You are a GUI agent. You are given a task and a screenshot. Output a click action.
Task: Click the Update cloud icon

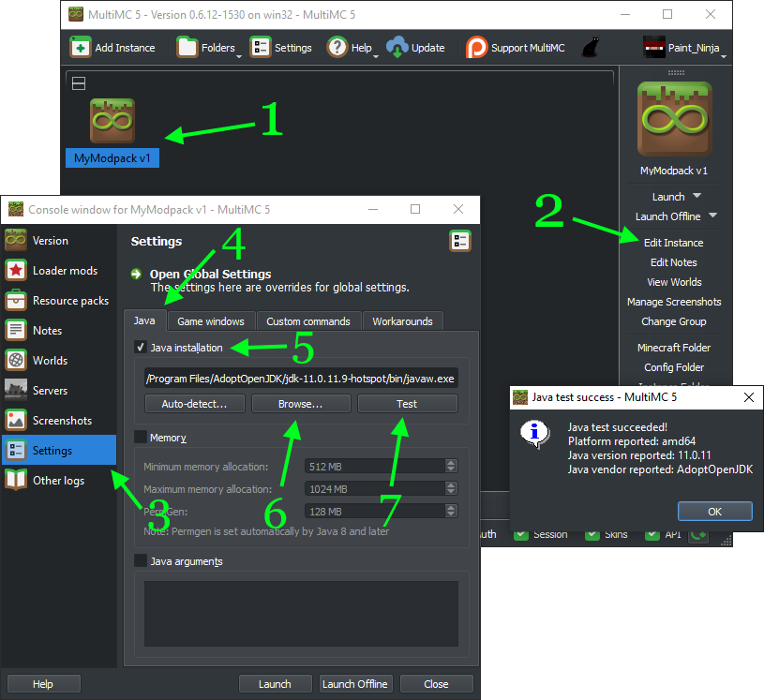397,47
